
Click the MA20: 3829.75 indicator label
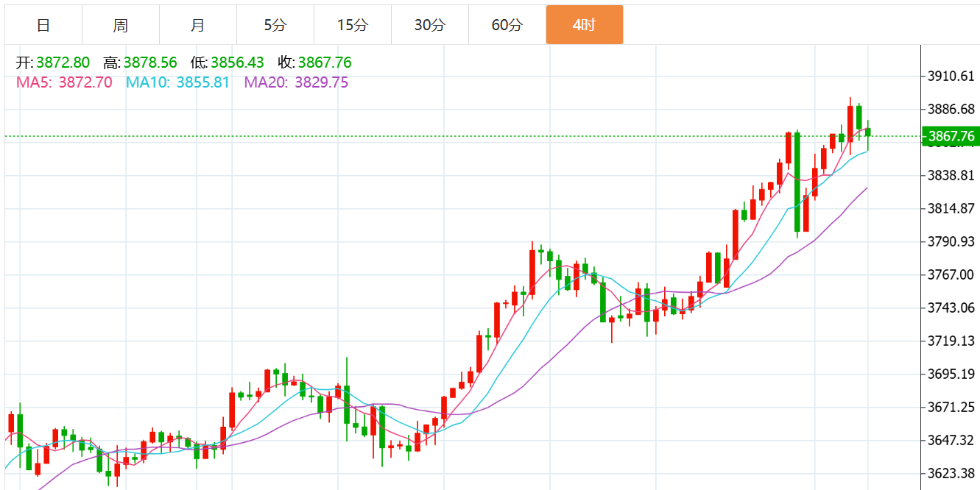click(297, 82)
